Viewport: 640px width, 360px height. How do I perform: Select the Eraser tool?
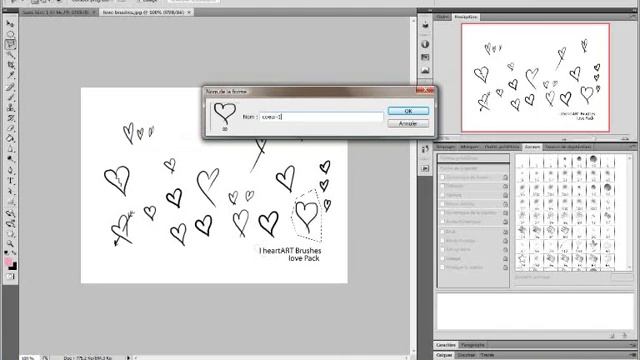[x=10, y=128]
